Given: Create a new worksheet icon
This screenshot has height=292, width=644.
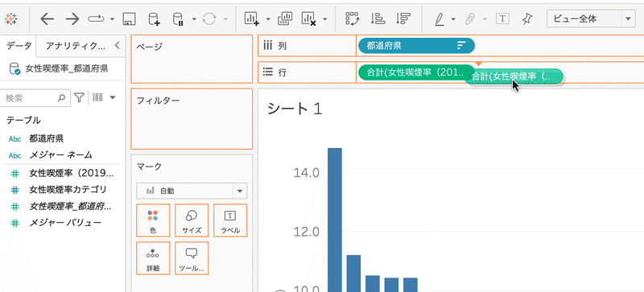Looking at the screenshot, I should point(252,19).
